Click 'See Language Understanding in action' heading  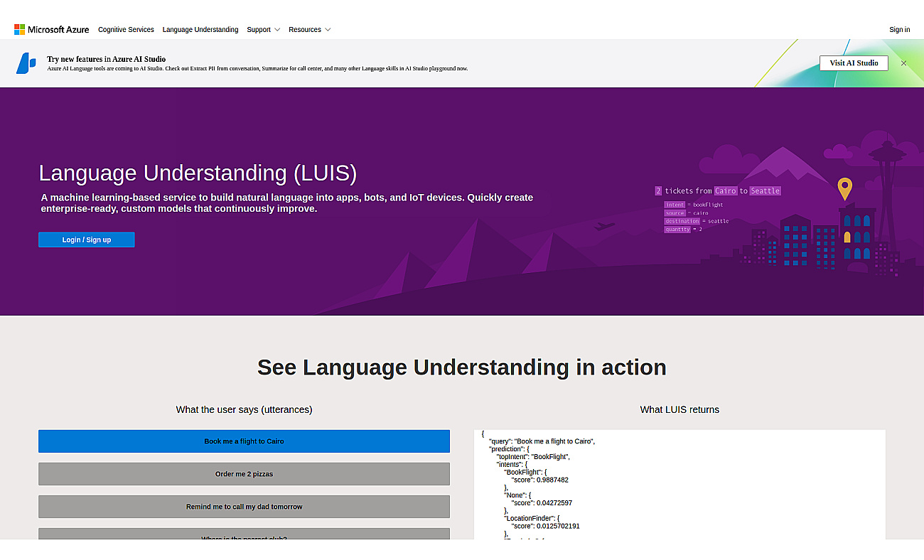click(x=462, y=367)
